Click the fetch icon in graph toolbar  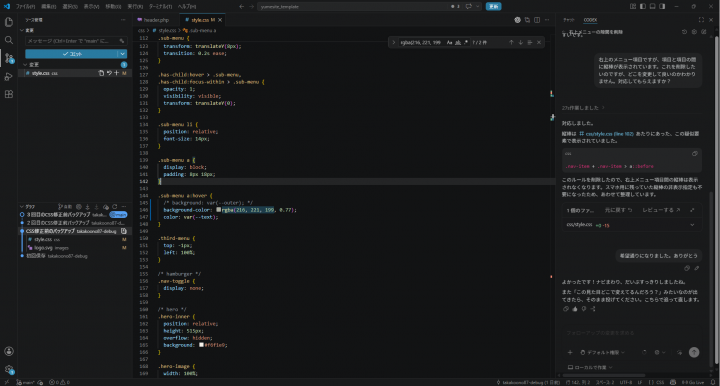coord(87,207)
